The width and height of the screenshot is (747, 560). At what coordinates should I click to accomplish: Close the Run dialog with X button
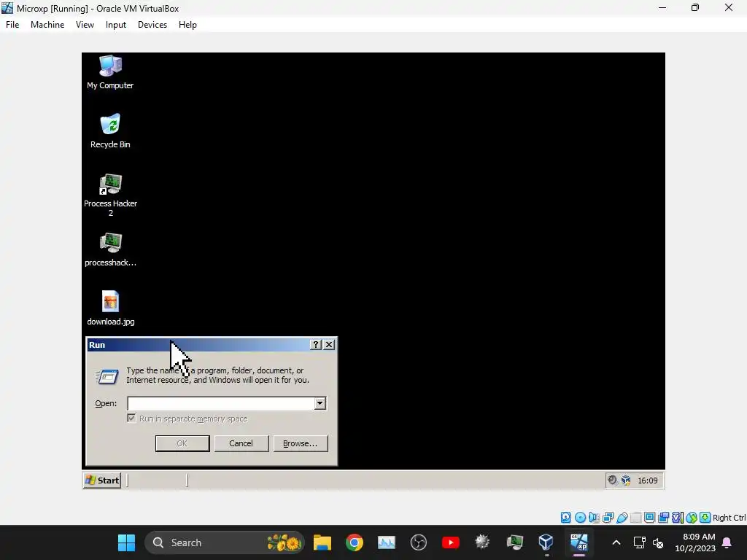pos(329,345)
